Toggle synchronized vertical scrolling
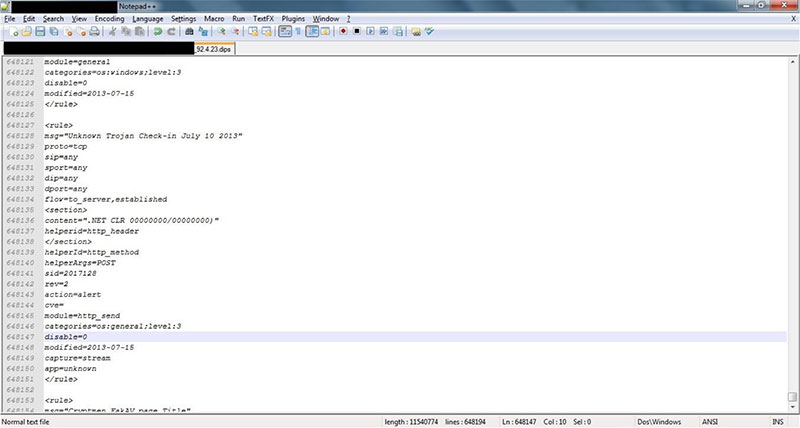 253,32
